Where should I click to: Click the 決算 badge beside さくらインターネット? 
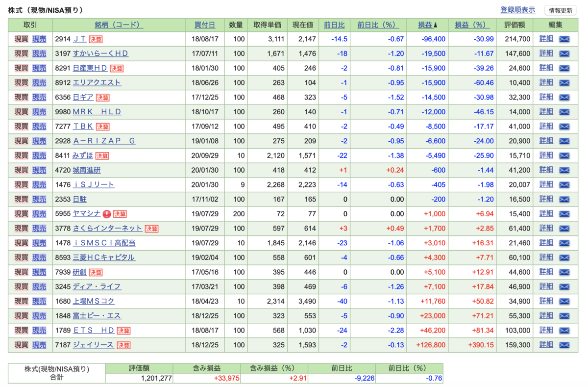[x=151, y=229]
